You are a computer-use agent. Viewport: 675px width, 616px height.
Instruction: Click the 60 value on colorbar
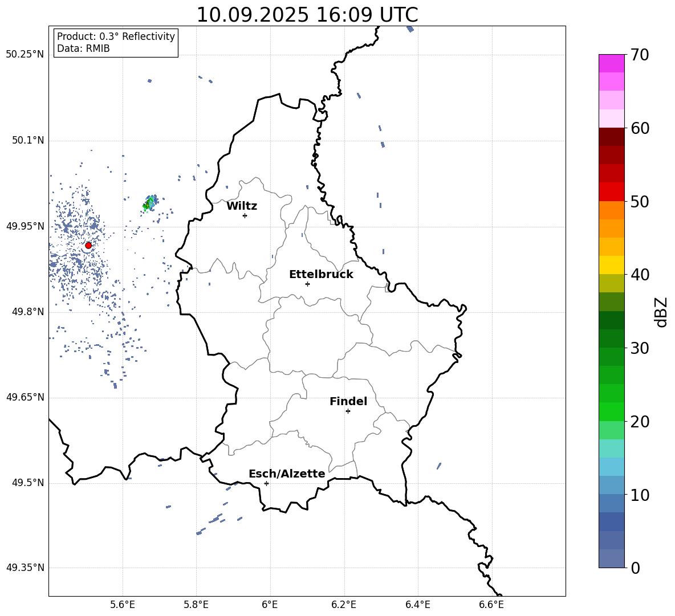(x=640, y=128)
